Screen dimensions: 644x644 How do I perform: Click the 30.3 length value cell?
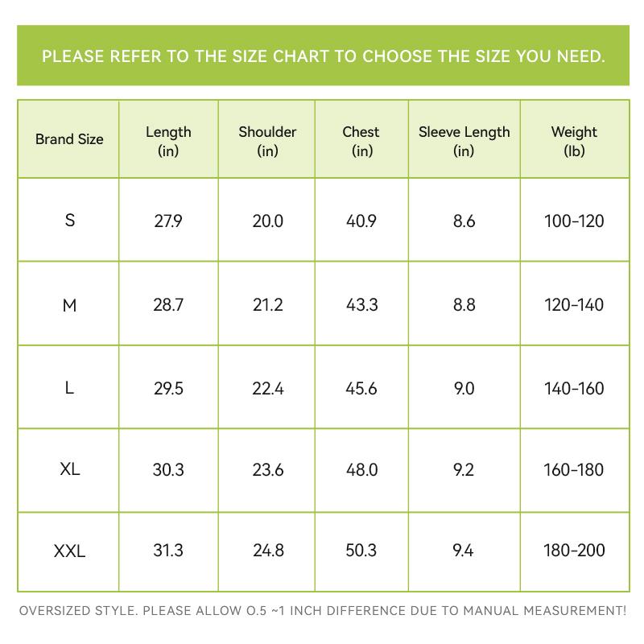(168, 469)
